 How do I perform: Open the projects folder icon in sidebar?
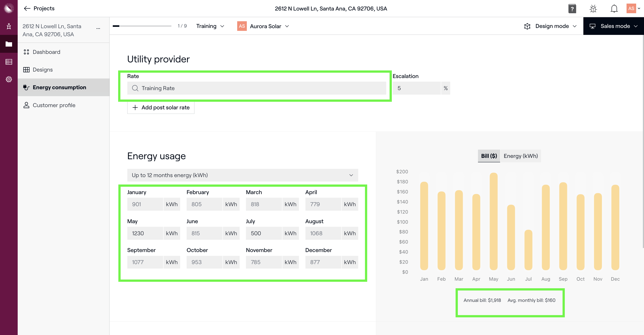pyautogui.click(x=9, y=44)
